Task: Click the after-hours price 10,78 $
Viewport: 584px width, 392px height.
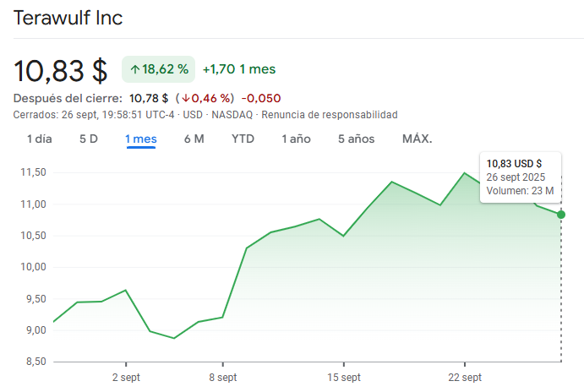Action: [x=148, y=98]
